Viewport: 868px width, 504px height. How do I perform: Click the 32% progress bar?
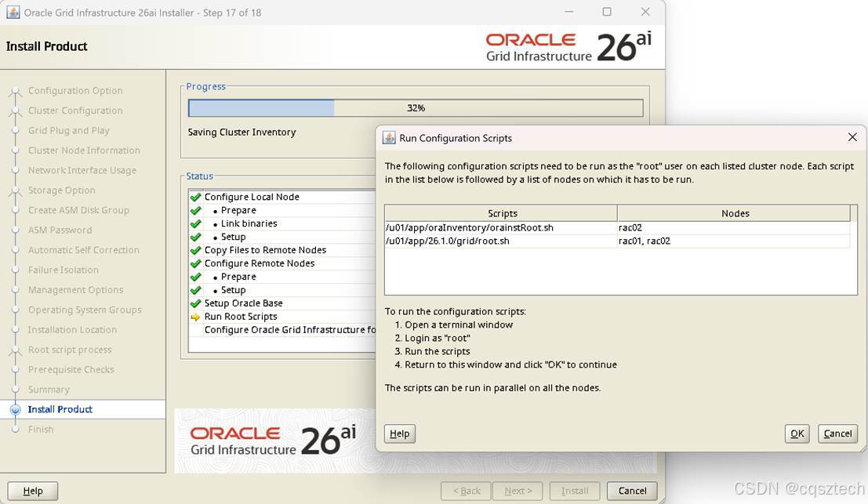[x=416, y=108]
